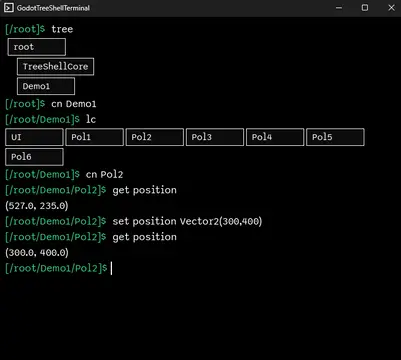
Task: Click the terminal app icon in title bar
Action: tap(9, 8)
